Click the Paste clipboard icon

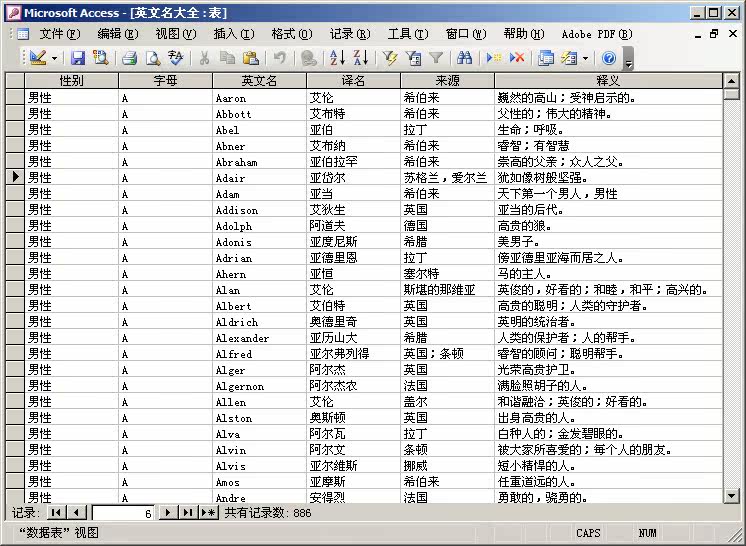(250, 58)
